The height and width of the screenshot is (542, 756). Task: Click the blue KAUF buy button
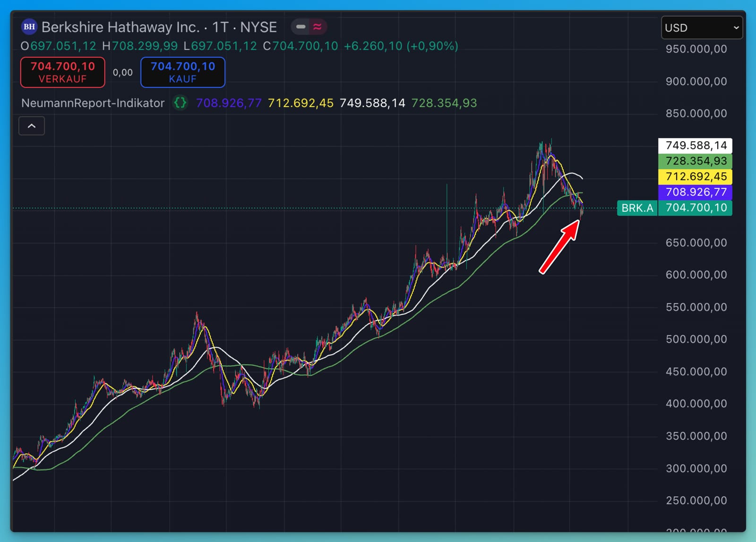(183, 72)
